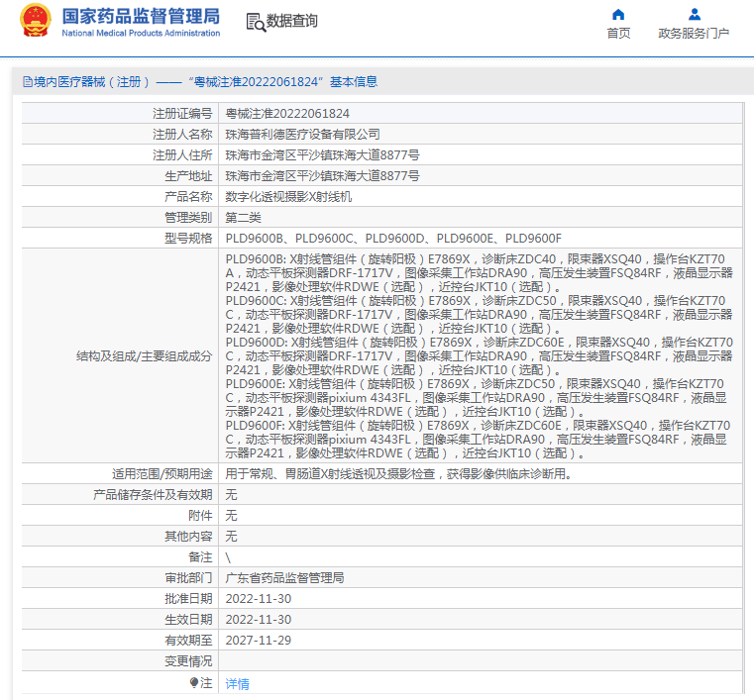Click the 变更情况 label
Screen dimensions: 754x700
188,661
